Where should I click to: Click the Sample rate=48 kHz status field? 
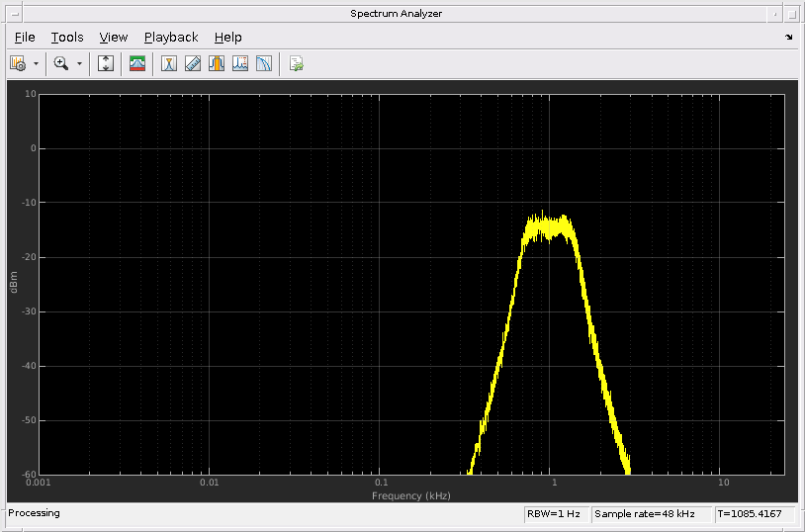tap(652, 514)
